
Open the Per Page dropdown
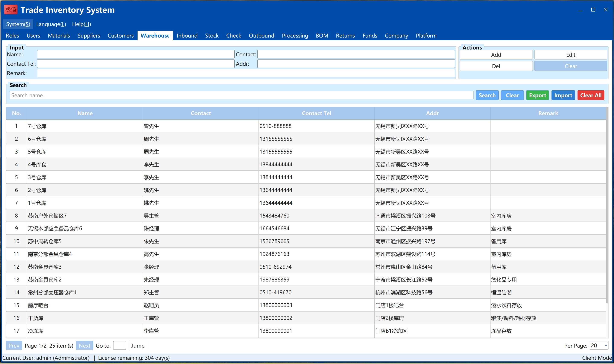[599, 345]
